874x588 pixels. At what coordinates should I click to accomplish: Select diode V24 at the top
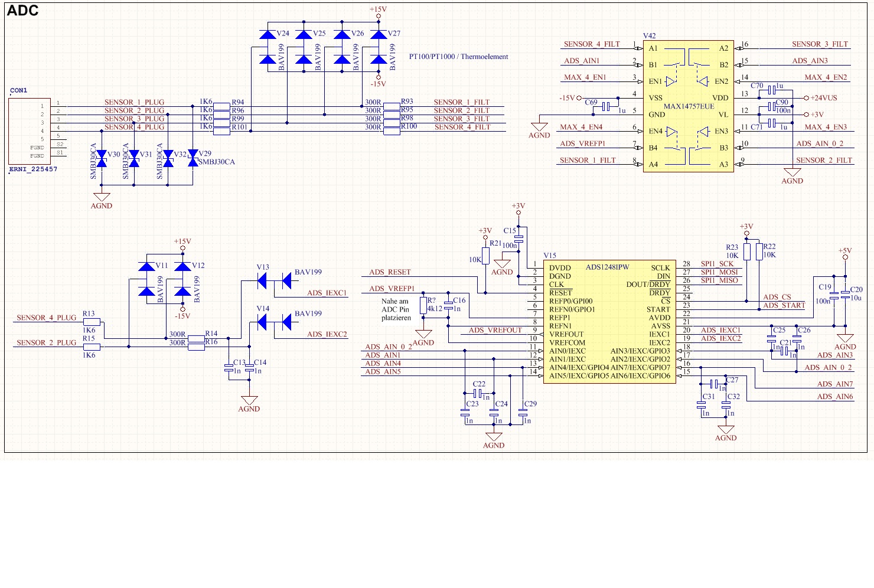269,34
